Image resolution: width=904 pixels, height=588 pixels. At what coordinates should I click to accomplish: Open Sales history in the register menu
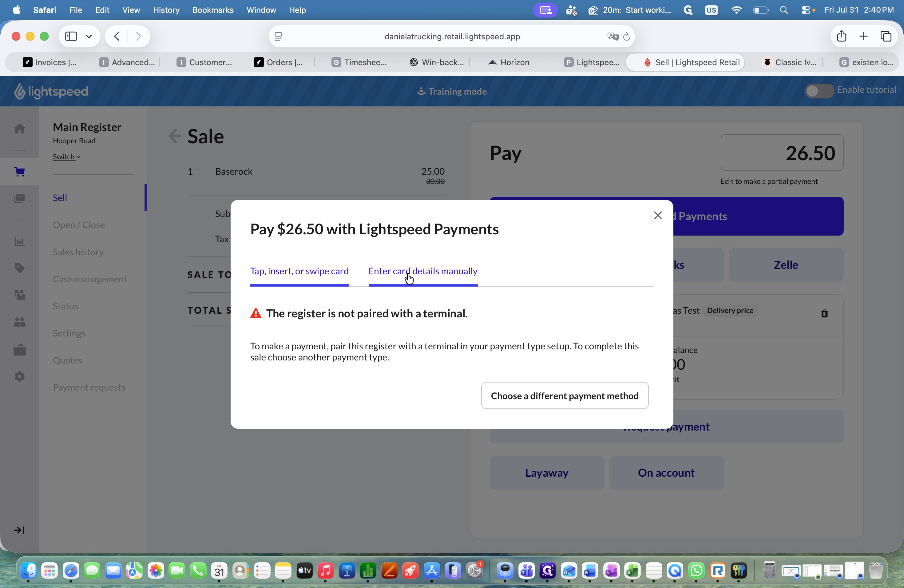coord(78,252)
